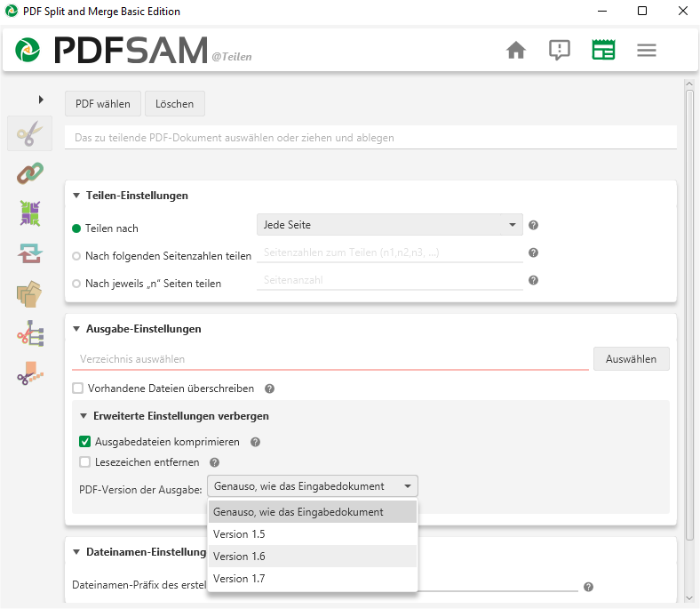Minimize the PDF Split and Merge window
Screen dimensions: 700x609
602,12
